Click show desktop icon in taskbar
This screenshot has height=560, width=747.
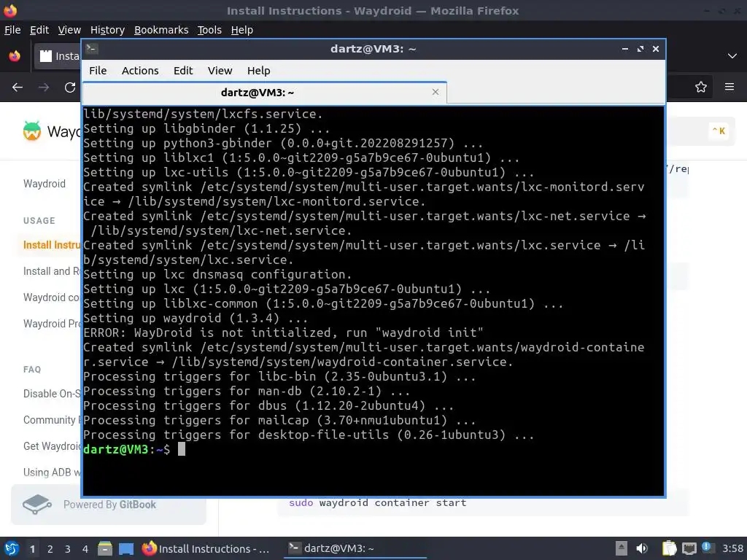click(125, 548)
